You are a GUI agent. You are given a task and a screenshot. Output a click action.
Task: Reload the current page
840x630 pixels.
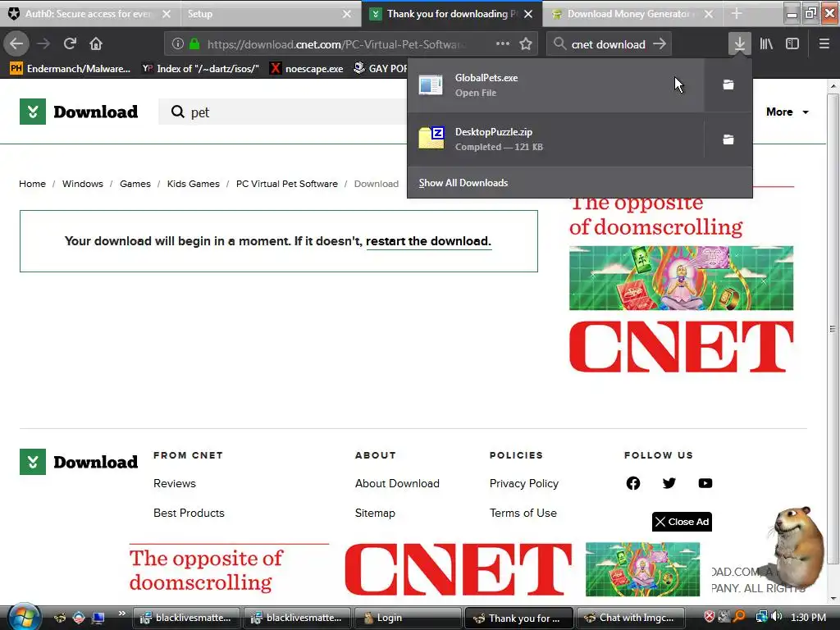[x=70, y=43]
